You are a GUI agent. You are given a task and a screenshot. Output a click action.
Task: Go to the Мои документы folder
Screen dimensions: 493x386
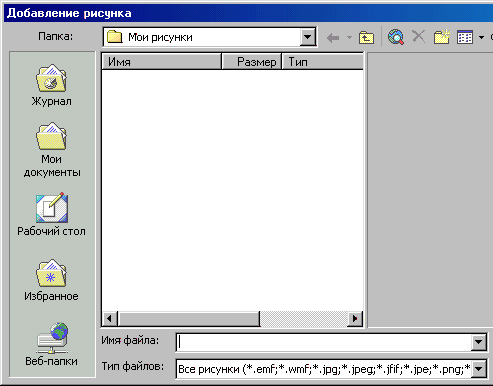click(52, 150)
